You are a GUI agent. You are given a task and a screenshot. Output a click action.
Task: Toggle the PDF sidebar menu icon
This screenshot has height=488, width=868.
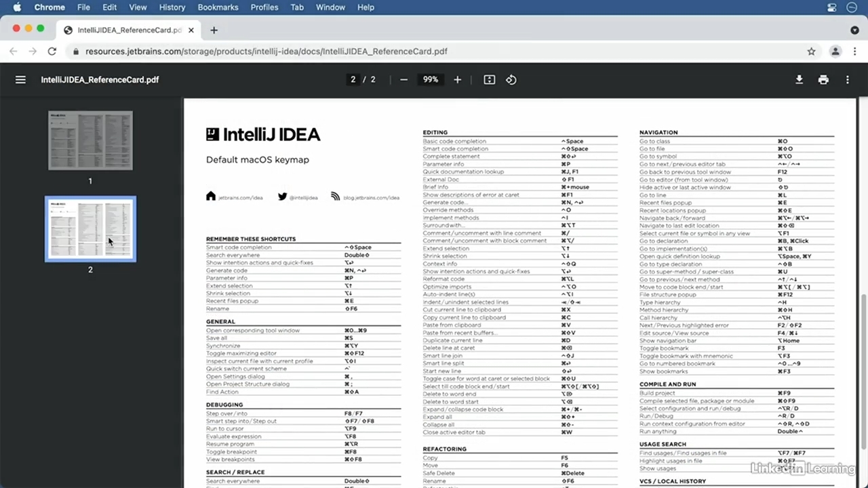20,79
